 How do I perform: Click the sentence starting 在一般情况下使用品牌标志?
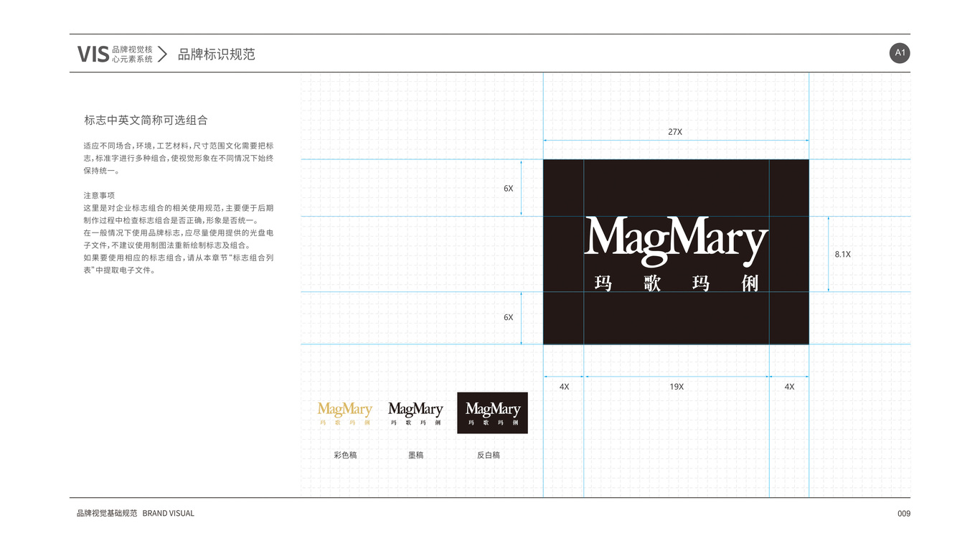(x=179, y=239)
